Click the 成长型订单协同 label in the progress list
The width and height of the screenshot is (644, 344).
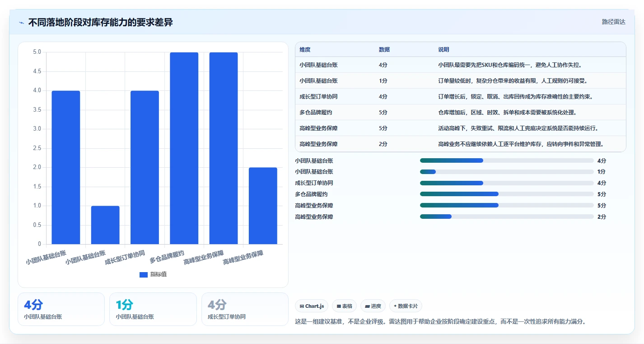(314, 183)
